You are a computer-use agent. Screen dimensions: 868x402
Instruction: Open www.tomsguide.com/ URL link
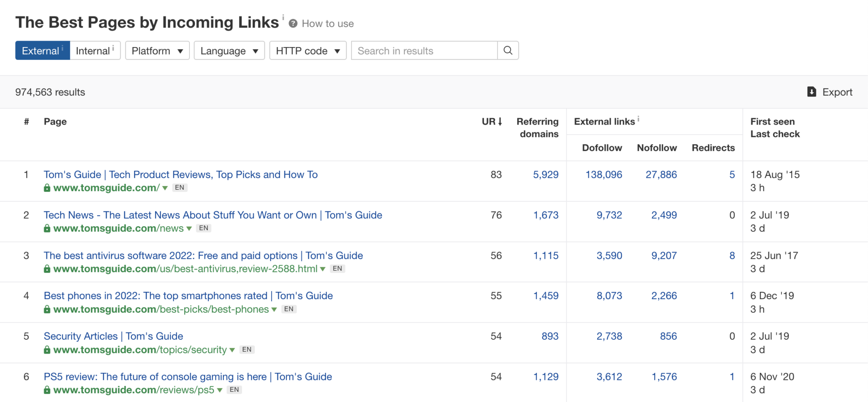click(x=106, y=188)
